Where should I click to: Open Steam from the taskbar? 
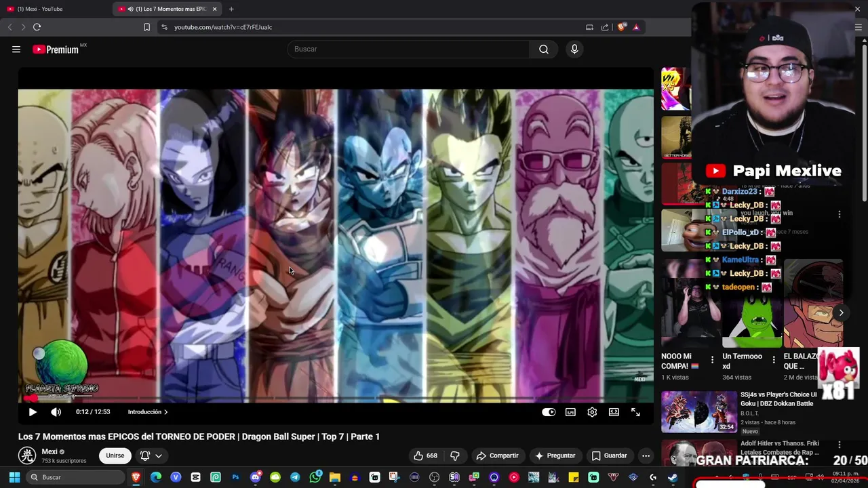pos(673,477)
